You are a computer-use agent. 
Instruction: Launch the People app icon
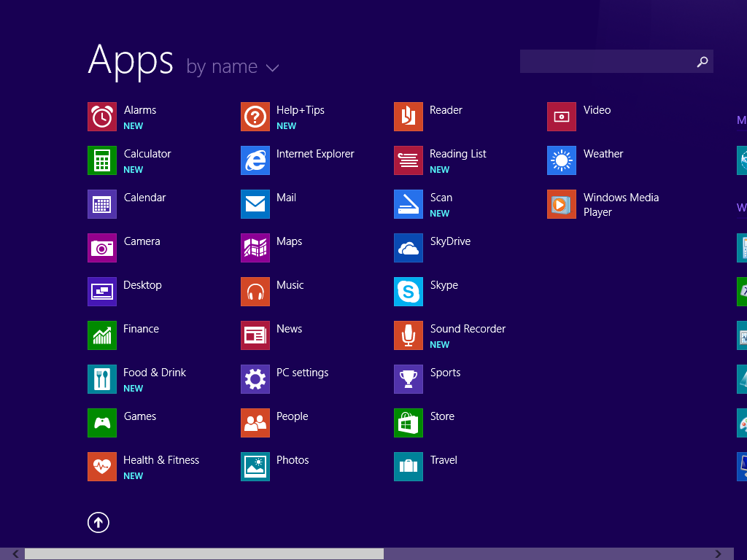[x=255, y=423]
